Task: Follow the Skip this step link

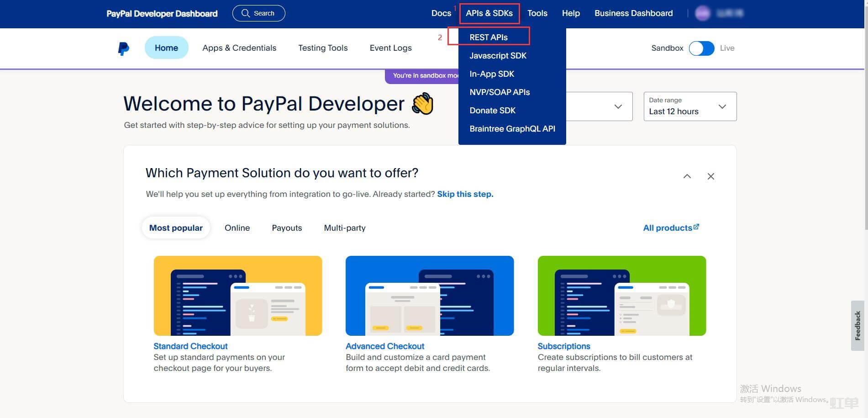Action: tap(465, 194)
